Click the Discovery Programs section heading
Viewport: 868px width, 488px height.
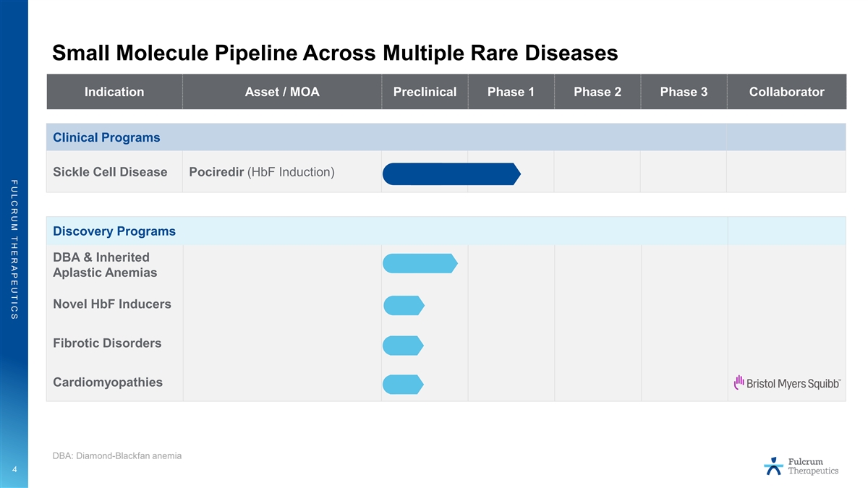[x=114, y=231]
